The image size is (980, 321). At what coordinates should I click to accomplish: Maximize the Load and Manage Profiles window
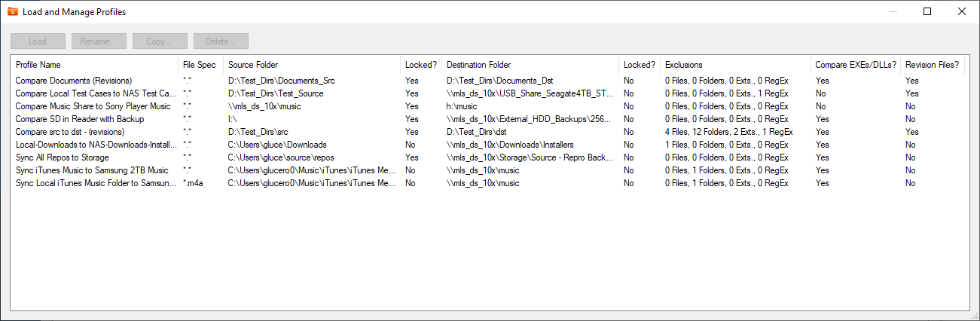pos(927,11)
